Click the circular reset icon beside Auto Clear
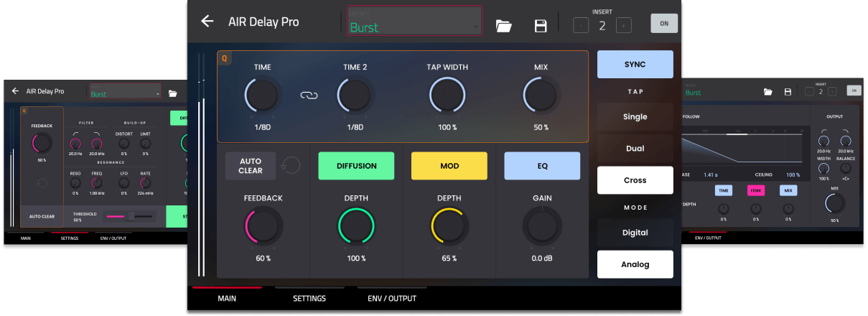 tap(291, 165)
